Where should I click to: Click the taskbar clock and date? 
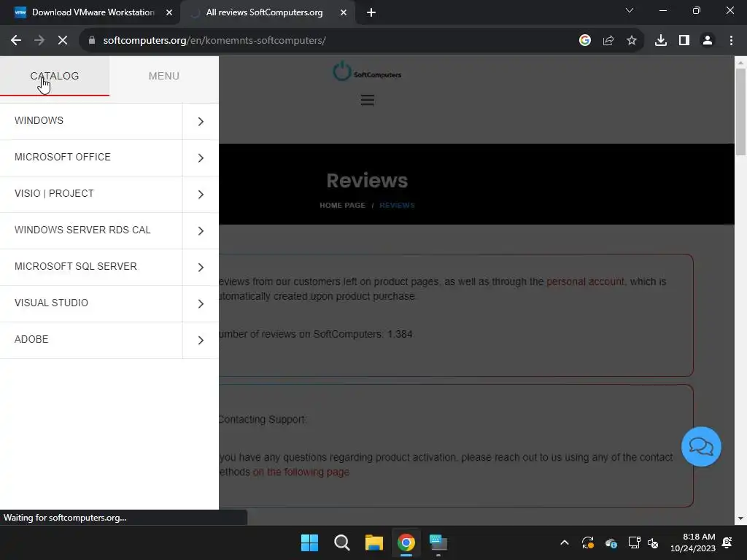tap(693, 542)
